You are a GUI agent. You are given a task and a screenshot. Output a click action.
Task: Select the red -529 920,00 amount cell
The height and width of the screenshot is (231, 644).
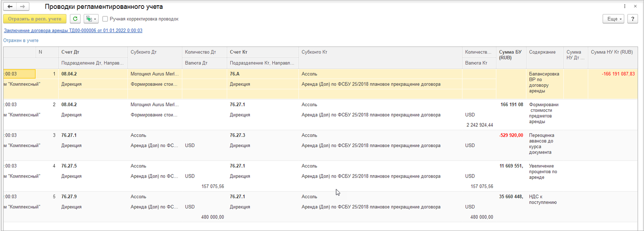click(x=511, y=135)
